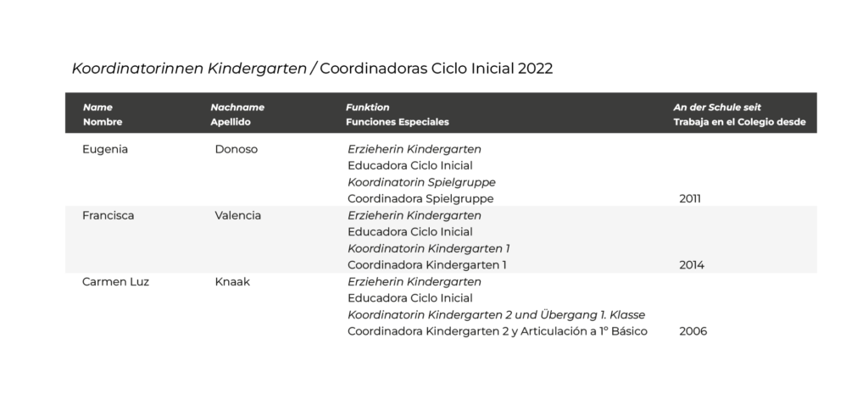Select the surname 'Valencia'
Viewport: 868px width, 399px height.
[238, 215]
